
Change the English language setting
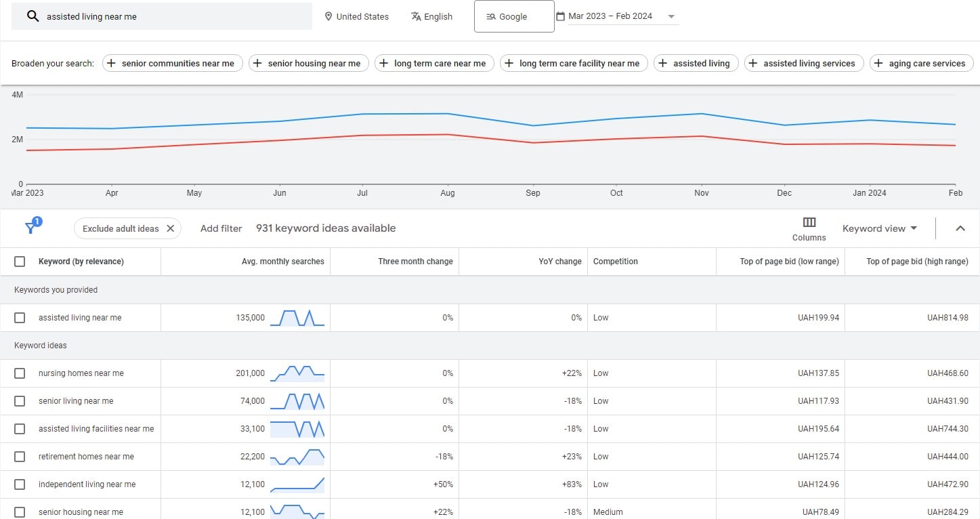tap(431, 16)
